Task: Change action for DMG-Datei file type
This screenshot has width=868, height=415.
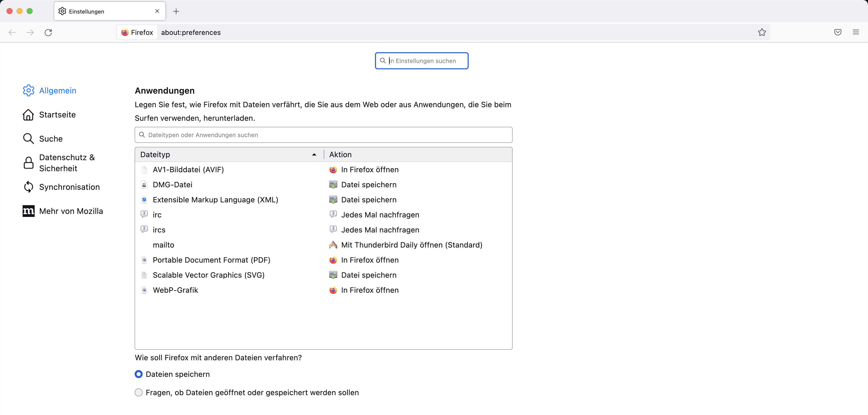Action: point(369,185)
